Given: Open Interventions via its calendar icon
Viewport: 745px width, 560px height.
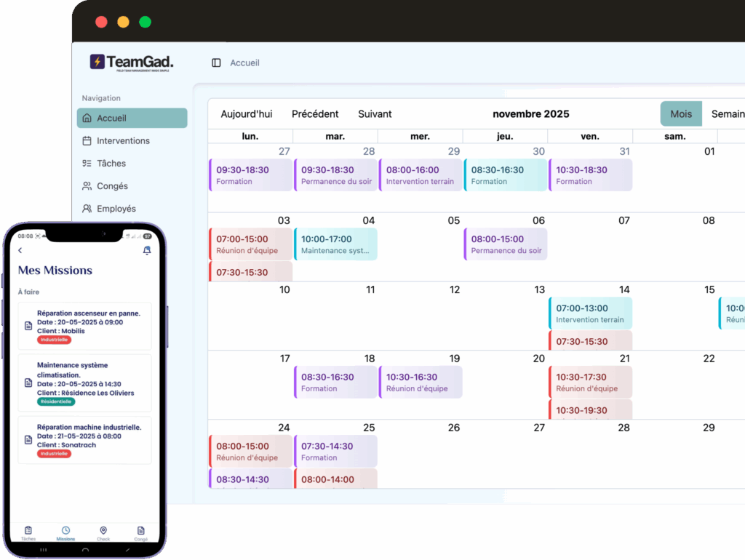Looking at the screenshot, I should (87, 141).
